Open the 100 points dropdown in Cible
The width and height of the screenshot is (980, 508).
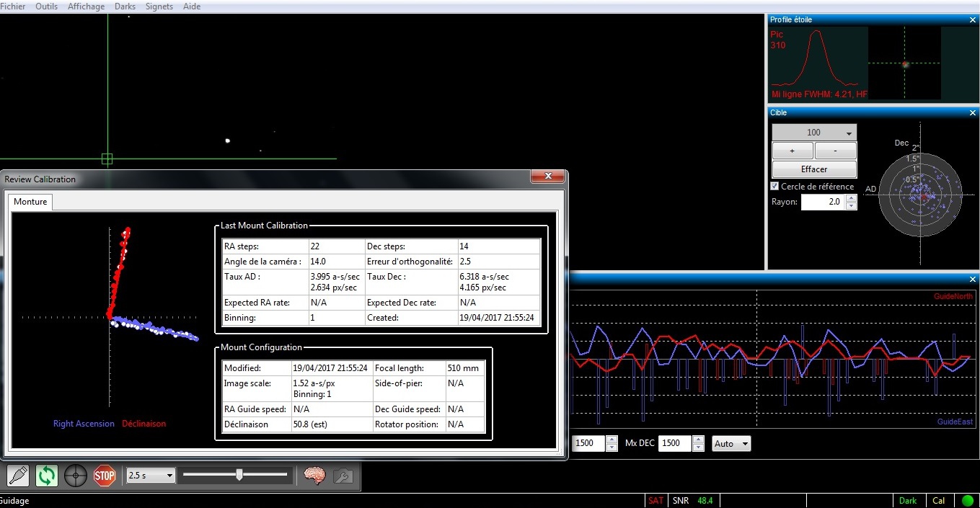(814, 133)
